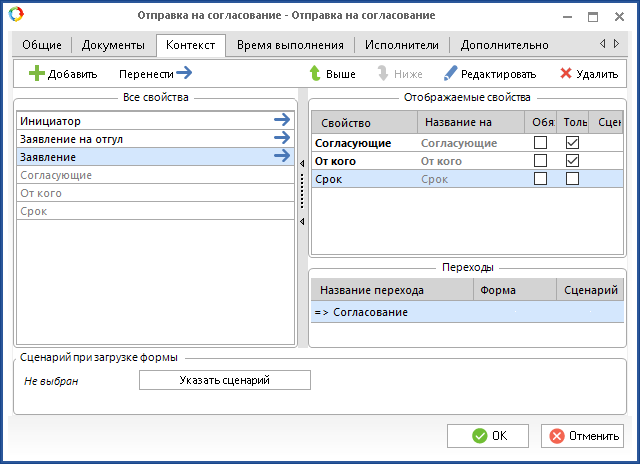
Task: Uncheck read-only checkbox for От кого
Action: click(x=572, y=161)
